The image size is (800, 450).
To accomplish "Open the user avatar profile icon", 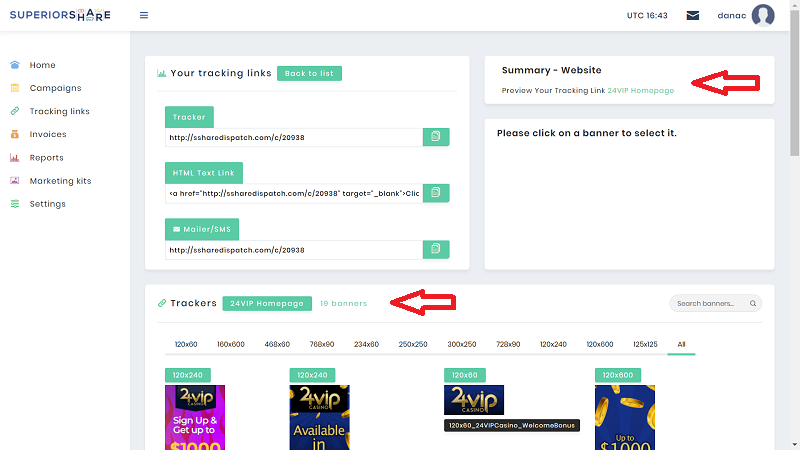I will pos(763,15).
